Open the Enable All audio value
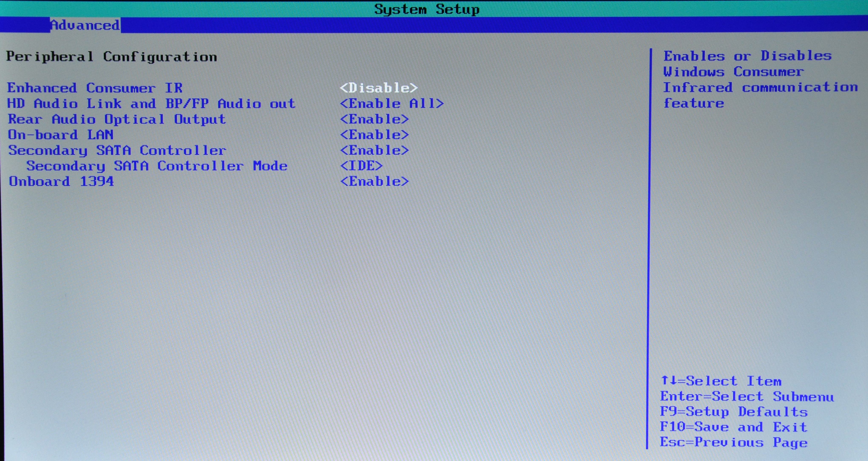The height and width of the screenshot is (461, 868). (392, 103)
